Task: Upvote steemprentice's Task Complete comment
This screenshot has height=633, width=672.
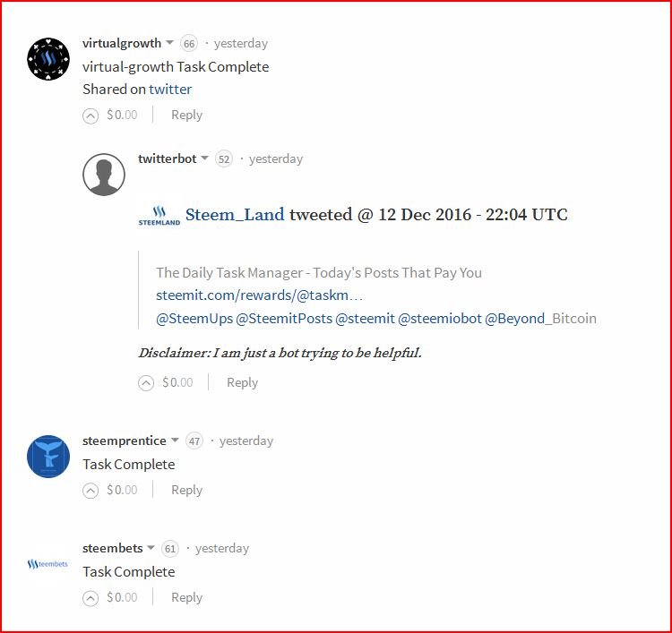Action: coord(90,491)
